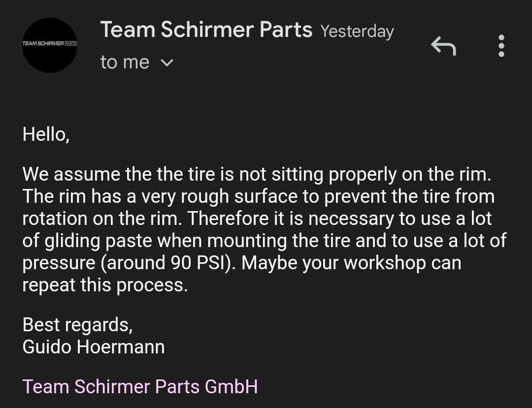The height and width of the screenshot is (408, 532).
Task: Reply to the email with the arrow icon
Action: pyautogui.click(x=443, y=46)
